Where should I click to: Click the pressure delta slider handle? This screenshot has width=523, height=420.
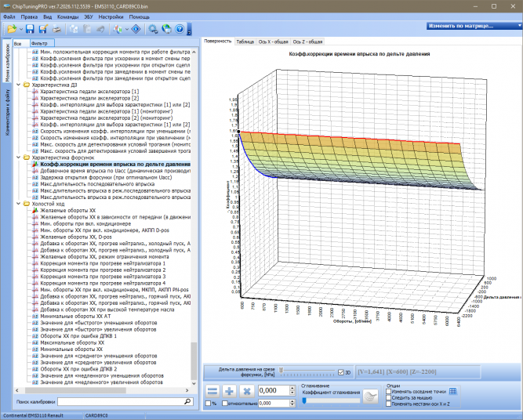[x=281, y=370]
